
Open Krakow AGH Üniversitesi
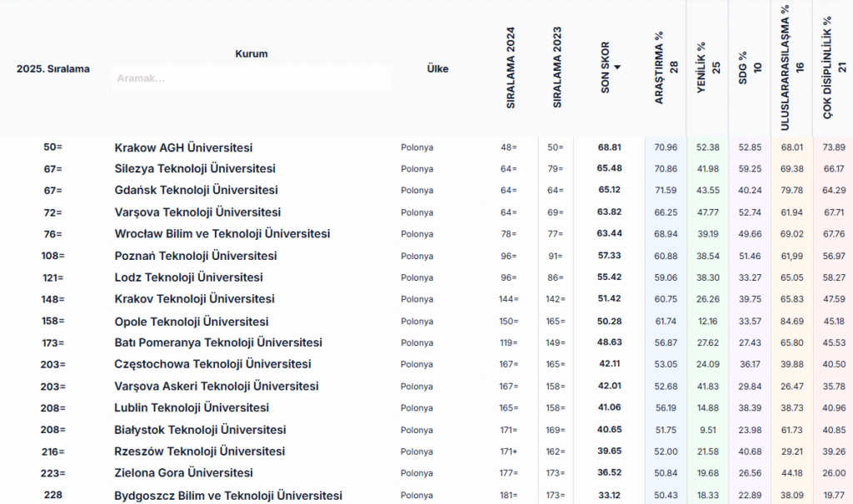pyautogui.click(x=183, y=147)
